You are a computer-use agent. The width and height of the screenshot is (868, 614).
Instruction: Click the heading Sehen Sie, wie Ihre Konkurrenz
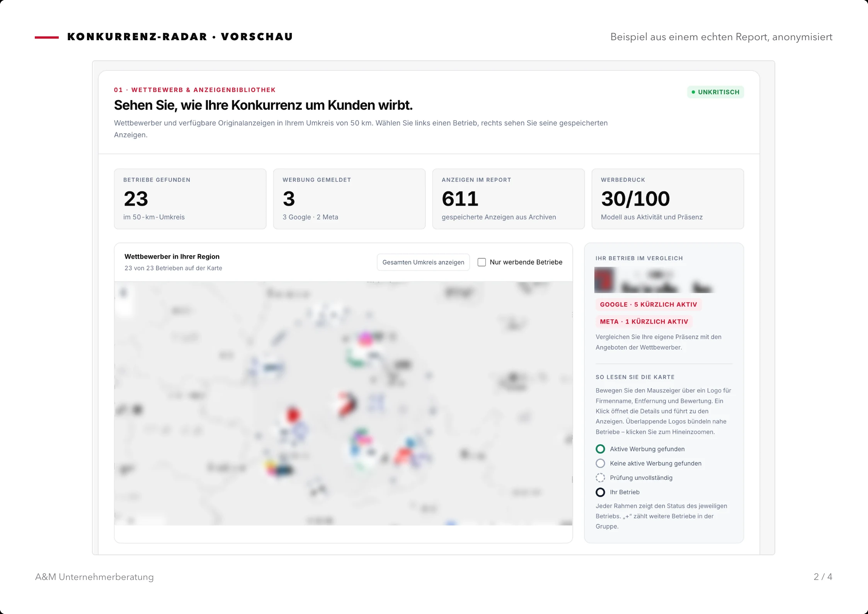(263, 105)
